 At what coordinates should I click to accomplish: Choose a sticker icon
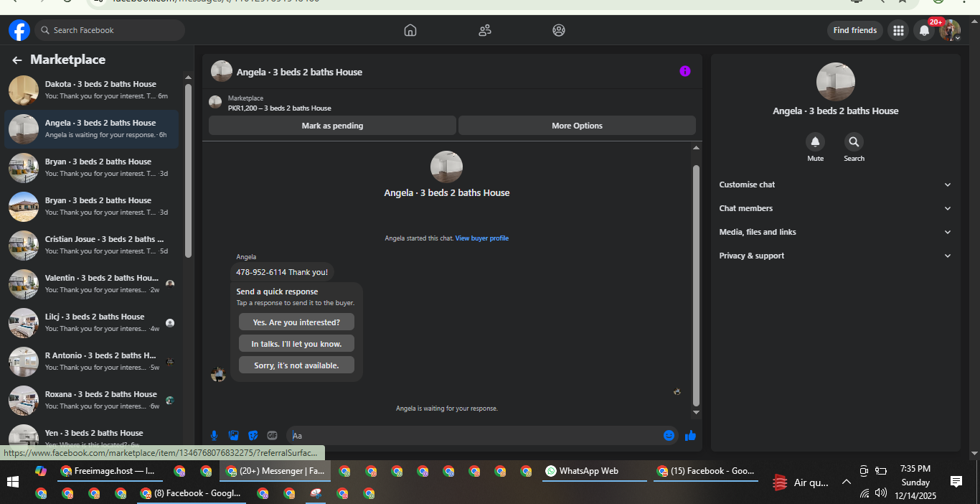click(x=253, y=435)
